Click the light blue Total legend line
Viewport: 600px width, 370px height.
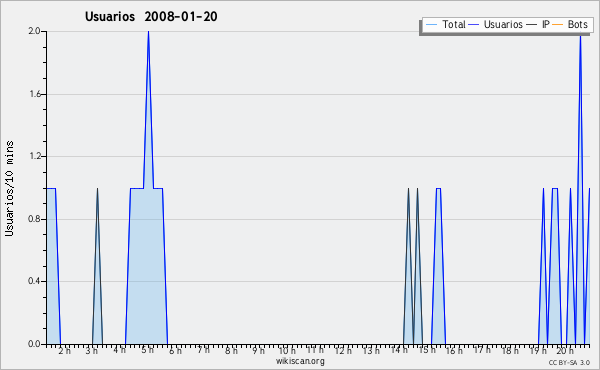(431, 25)
